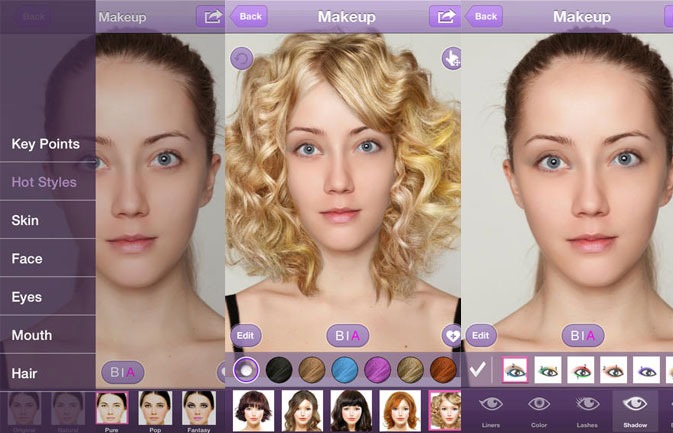673x433 pixels.
Task: Open the Liners eye tool
Action: [x=491, y=410]
